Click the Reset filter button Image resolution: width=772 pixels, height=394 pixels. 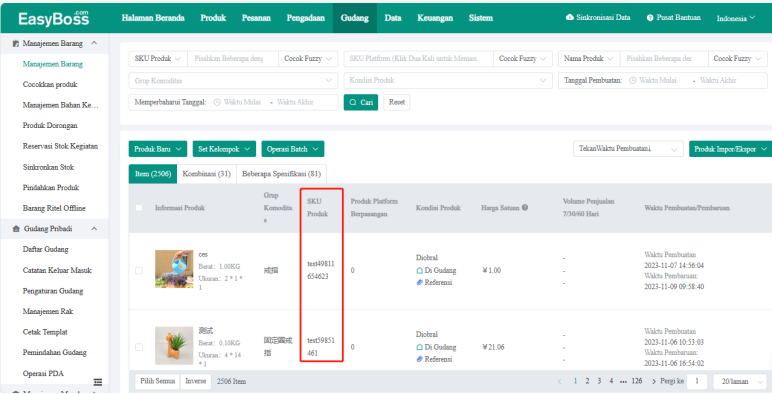(397, 102)
